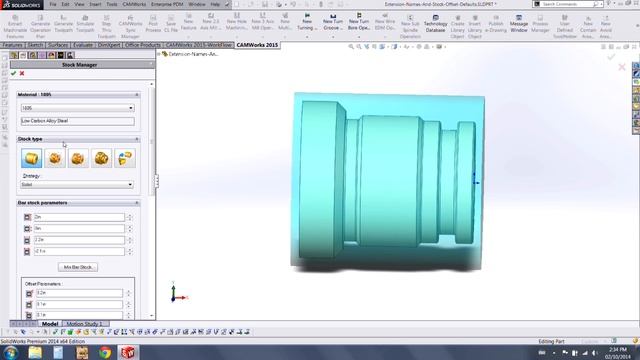Click Step Thru Toolpath
Image resolution: width=640 pixels, height=360 pixels.
point(107,27)
